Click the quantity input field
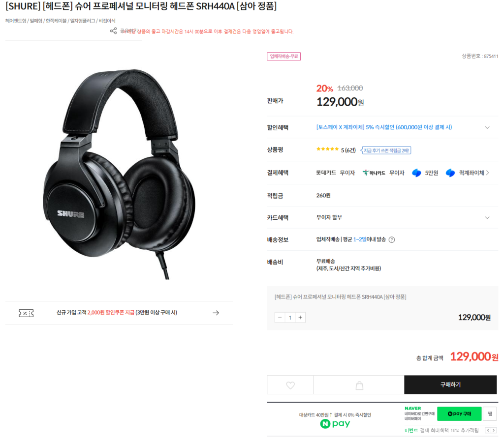Viewport: 504px width, 442px height. coord(290,318)
